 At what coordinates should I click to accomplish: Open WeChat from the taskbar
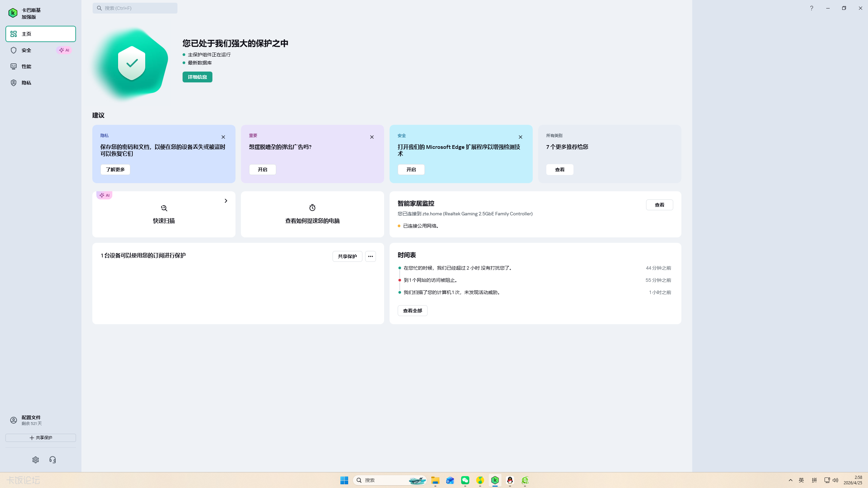pyautogui.click(x=465, y=480)
